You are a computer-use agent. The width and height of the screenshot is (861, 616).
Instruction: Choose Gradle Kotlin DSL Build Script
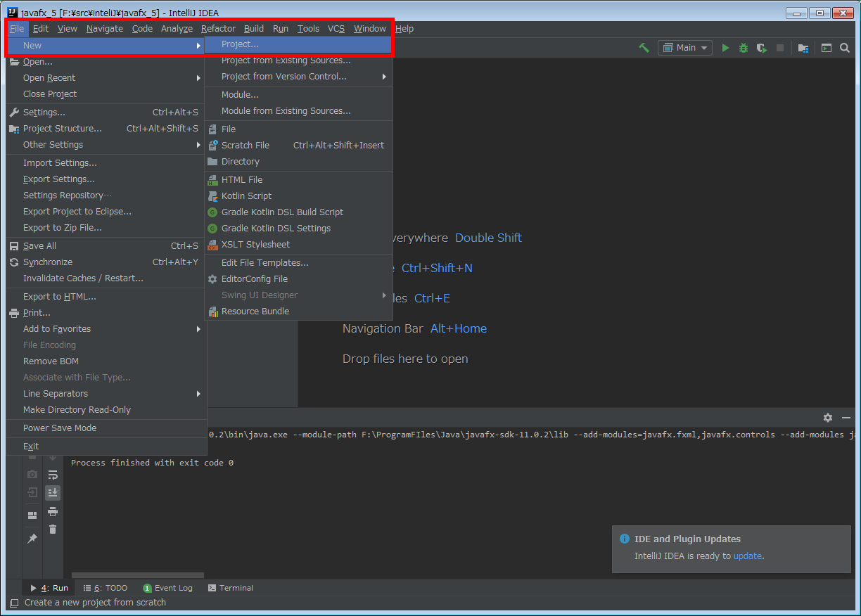298,212
